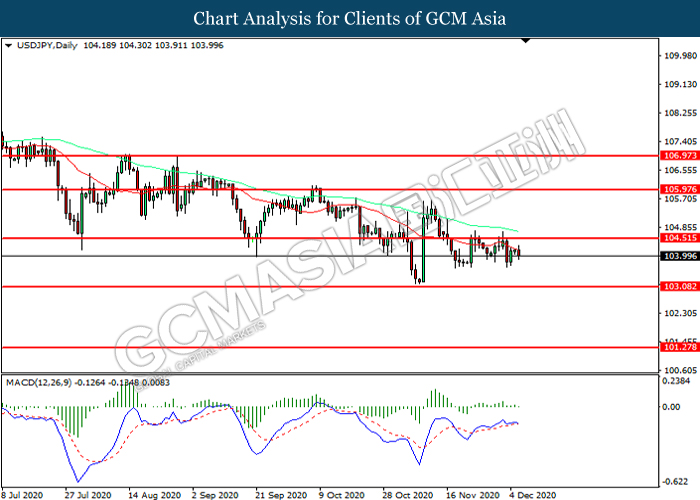700x500 pixels.
Task: Click the OHLC values 104.189 104.302 103.911 103.996
Action: (x=154, y=46)
